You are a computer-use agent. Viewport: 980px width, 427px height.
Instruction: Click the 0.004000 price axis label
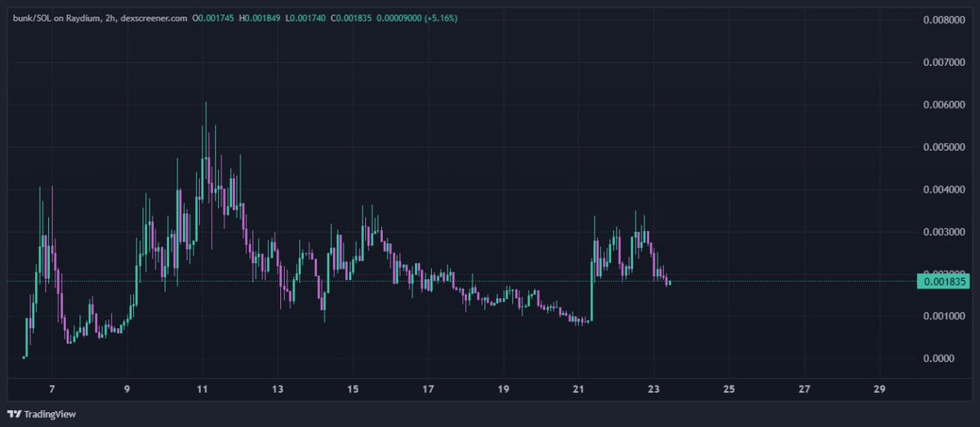pos(944,189)
